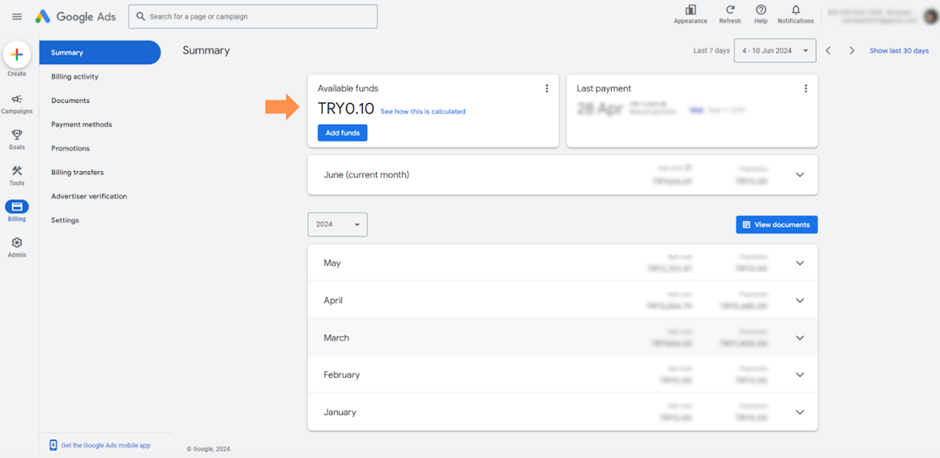Screen dimensions: 940x458
Task: Open Documents menu item
Action: [x=70, y=101]
